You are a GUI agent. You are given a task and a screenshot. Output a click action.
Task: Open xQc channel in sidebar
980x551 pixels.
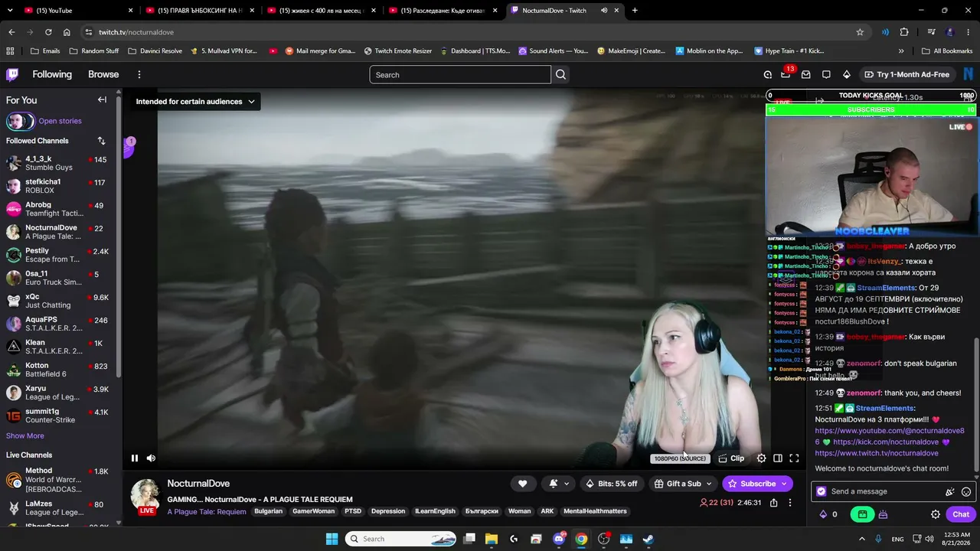(59, 301)
